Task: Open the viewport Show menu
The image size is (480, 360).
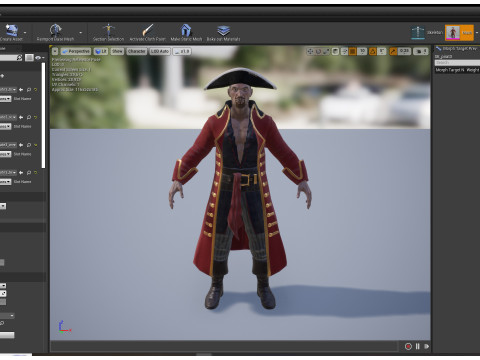Action: tap(117, 51)
